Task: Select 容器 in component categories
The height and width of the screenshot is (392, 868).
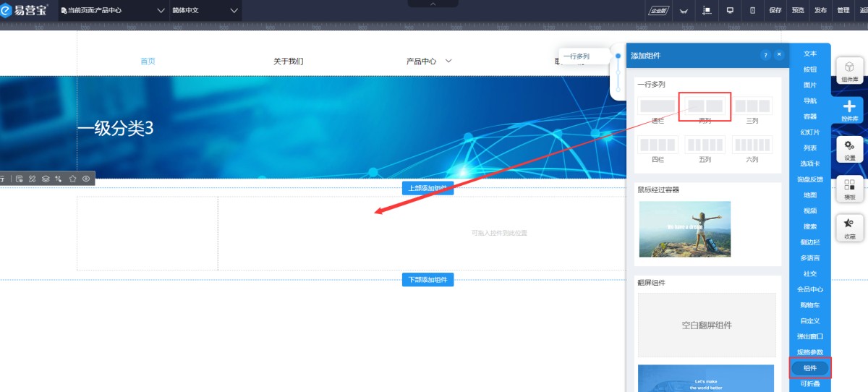Action: tap(810, 116)
